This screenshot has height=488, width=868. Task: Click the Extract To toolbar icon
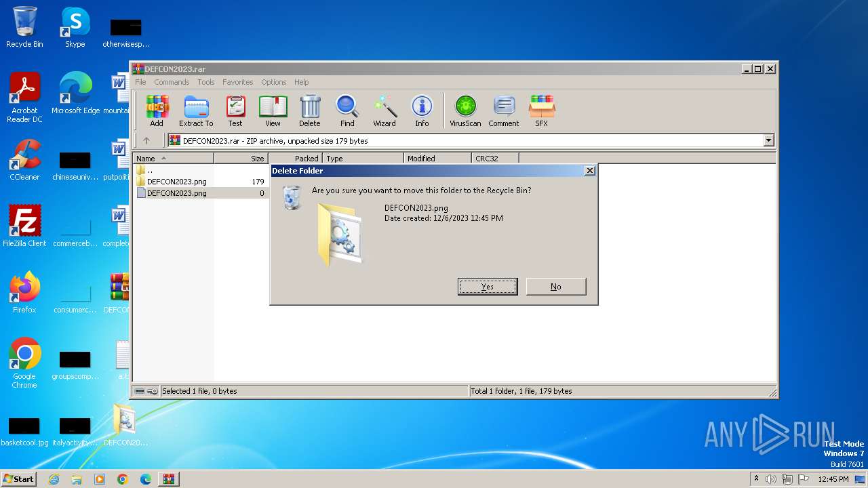coord(196,111)
